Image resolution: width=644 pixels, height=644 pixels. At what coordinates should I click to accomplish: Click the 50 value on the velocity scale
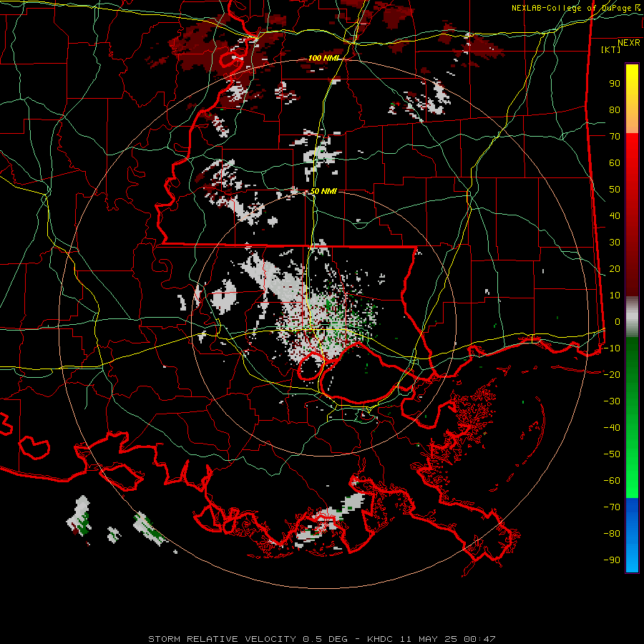point(615,190)
